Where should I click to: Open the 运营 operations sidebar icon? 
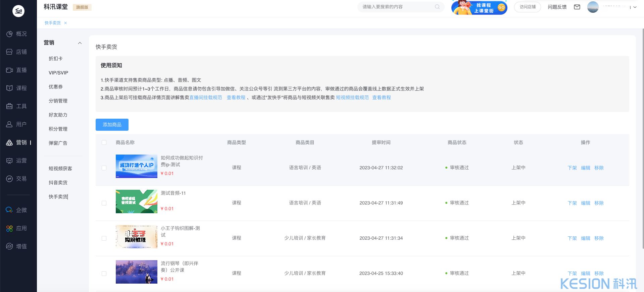[9, 161]
